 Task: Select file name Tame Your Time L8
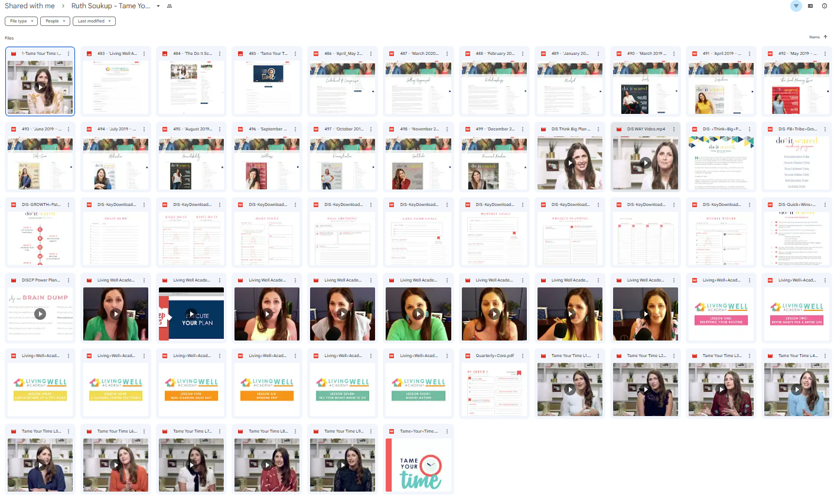click(268, 431)
